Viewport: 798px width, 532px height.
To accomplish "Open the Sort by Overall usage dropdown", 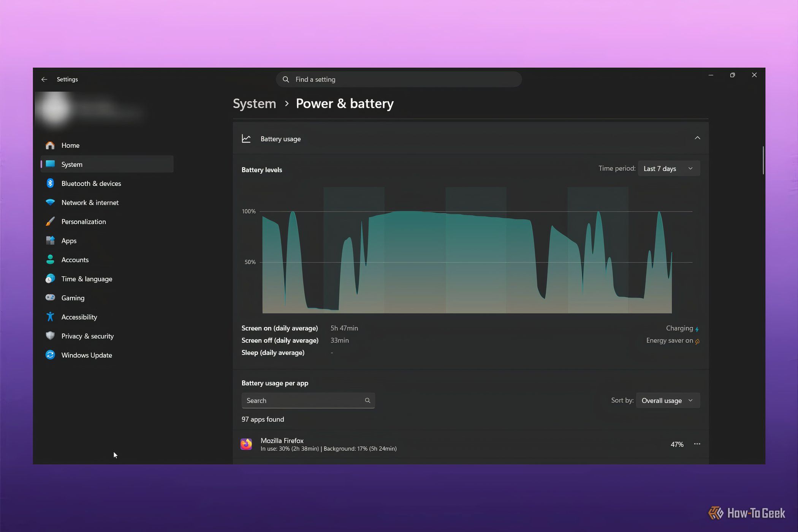I will [668, 401].
